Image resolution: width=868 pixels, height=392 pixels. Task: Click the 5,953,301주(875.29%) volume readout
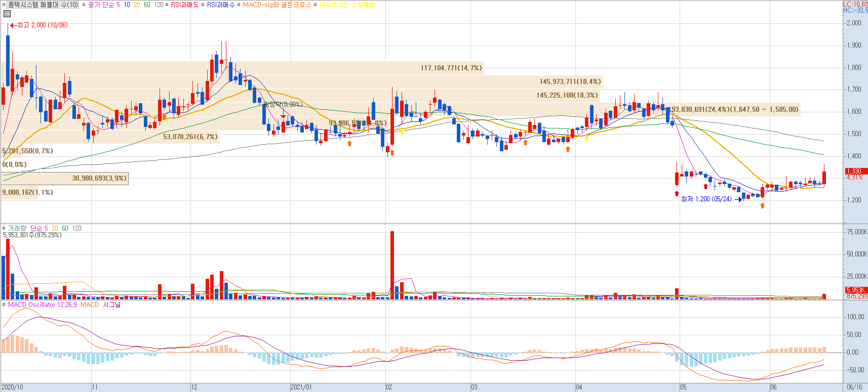[x=32, y=235]
